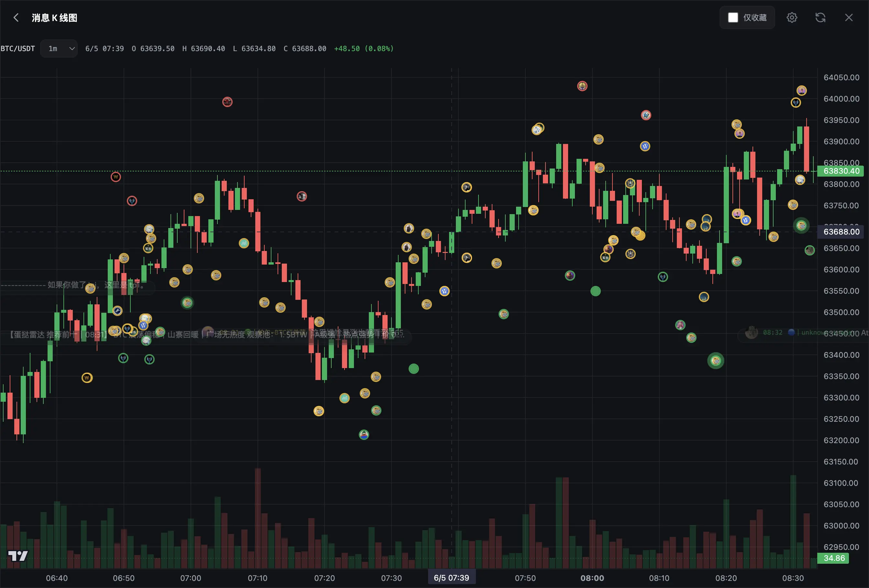The width and height of the screenshot is (869, 588).
Task: Click the solid green dot near 63550
Action: [595, 291]
